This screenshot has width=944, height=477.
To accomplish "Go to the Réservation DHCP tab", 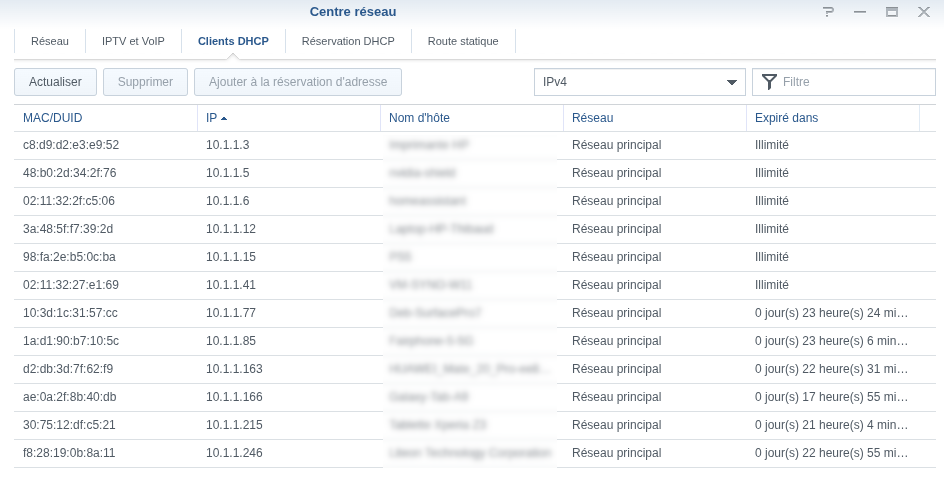I will (348, 41).
